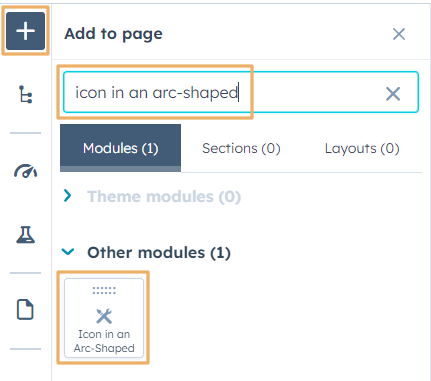Click the crossed tools icon on module card
The height and width of the screenshot is (381, 431).
[104, 316]
